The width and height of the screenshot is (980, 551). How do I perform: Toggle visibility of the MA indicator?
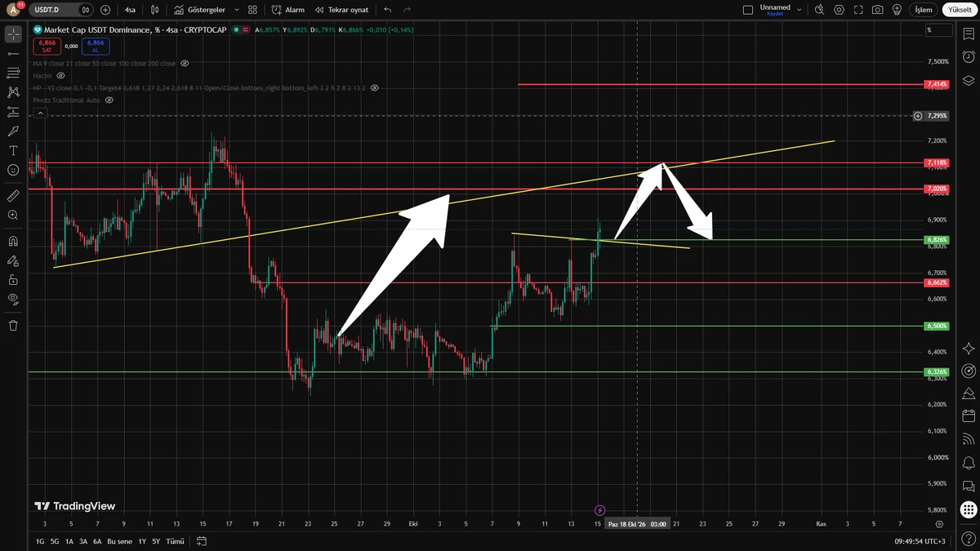click(185, 63)
